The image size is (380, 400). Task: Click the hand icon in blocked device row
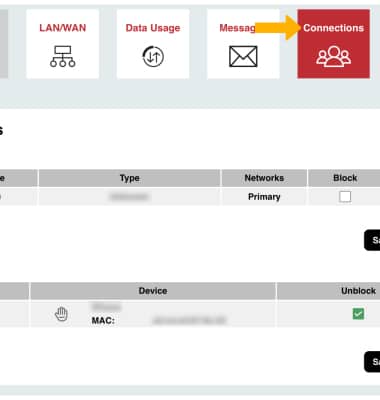pyautogui.click(x=61, y=314)
